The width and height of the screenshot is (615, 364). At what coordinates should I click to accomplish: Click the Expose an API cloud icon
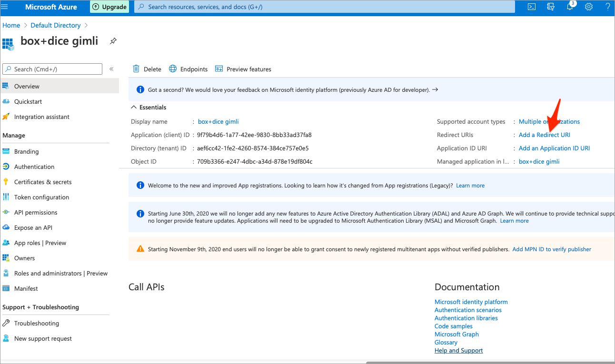click(6, 227)
